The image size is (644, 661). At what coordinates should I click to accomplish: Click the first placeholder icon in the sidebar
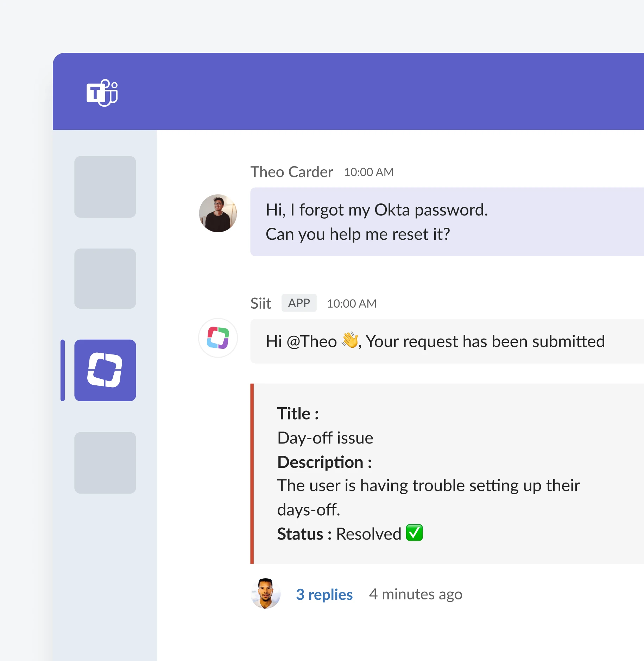pyautogui.click(x=105, y=187)
